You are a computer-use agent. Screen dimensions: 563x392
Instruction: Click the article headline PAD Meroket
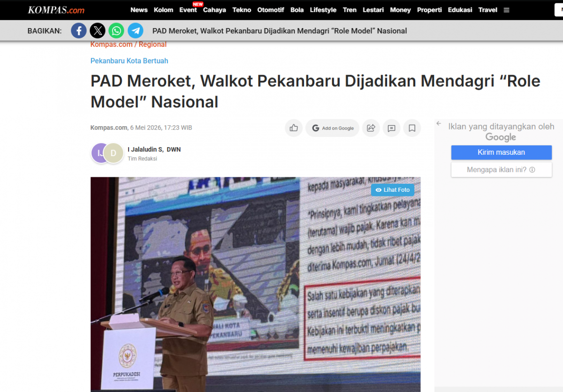click(315, 91)
